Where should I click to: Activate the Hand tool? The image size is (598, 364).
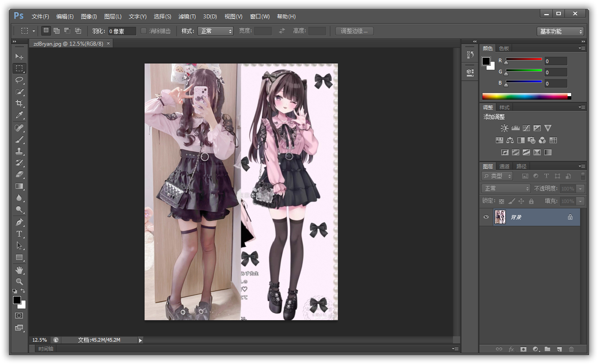tap(19, 270)
